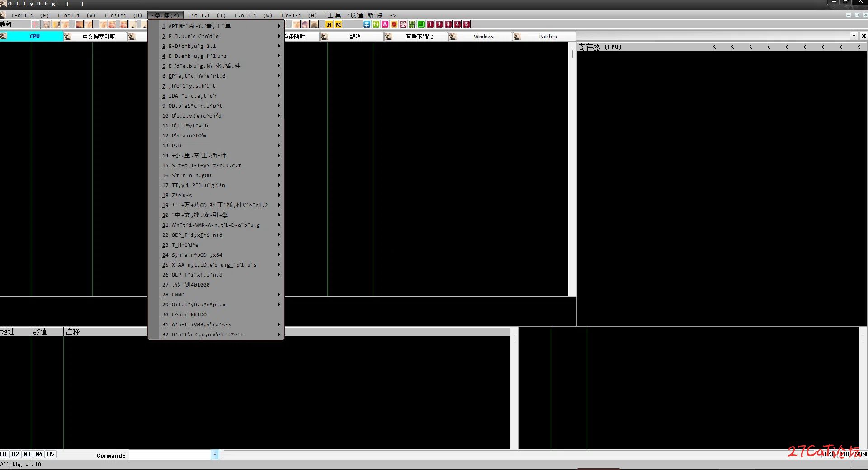Click the disassembly pane vertical scrollbar

coord(572,169)
